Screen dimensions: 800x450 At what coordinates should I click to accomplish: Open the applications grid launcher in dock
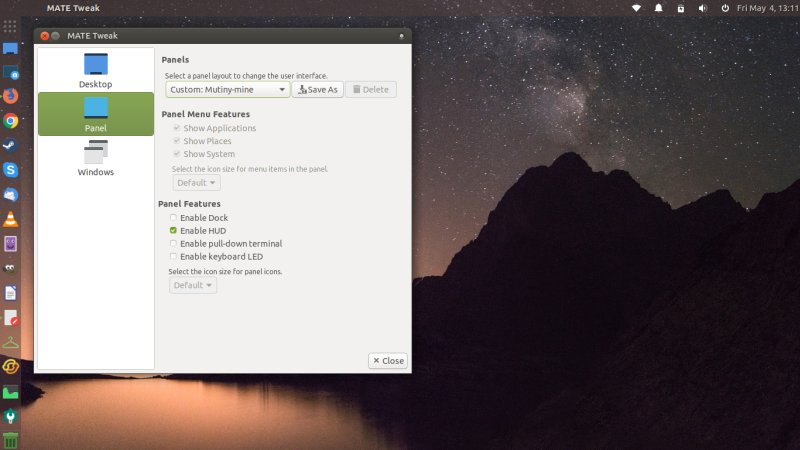(x=10, y=26)
